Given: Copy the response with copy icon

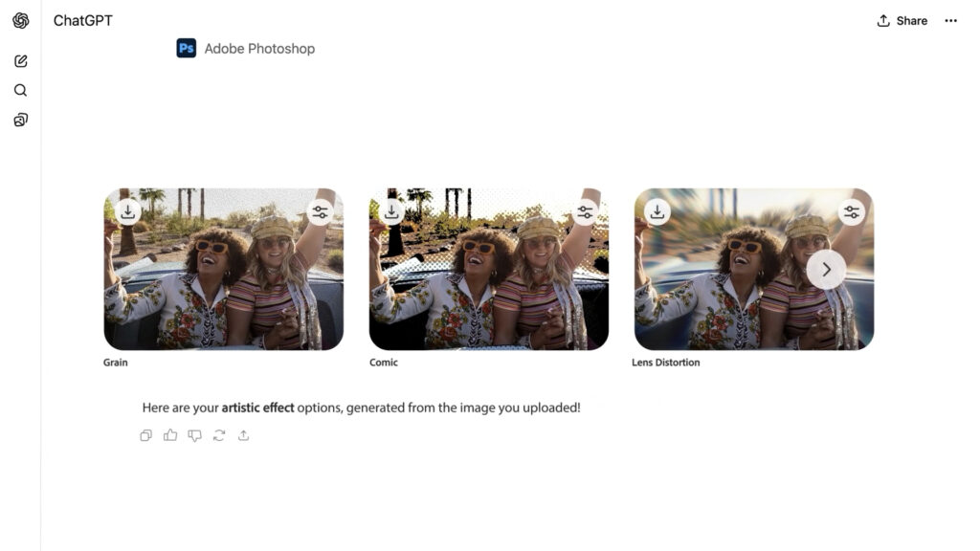Looking at the screenshot, I should 146,435.
